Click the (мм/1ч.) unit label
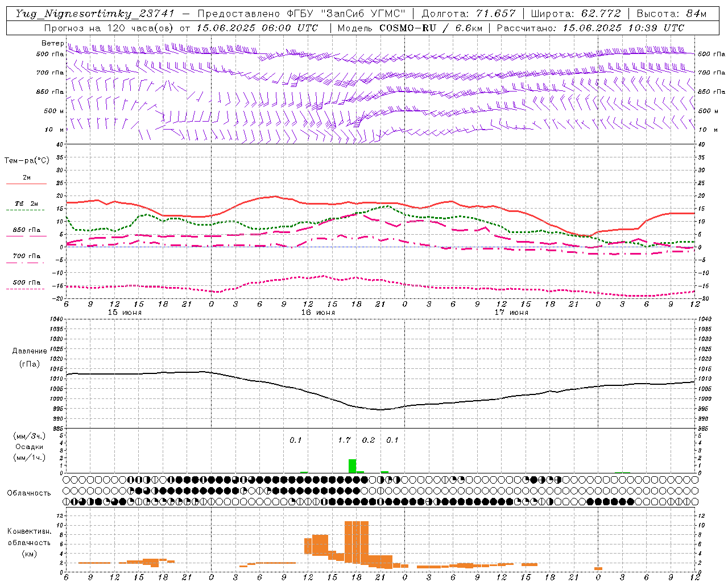The height and width of the screenshot is (582, 728). 29,458
